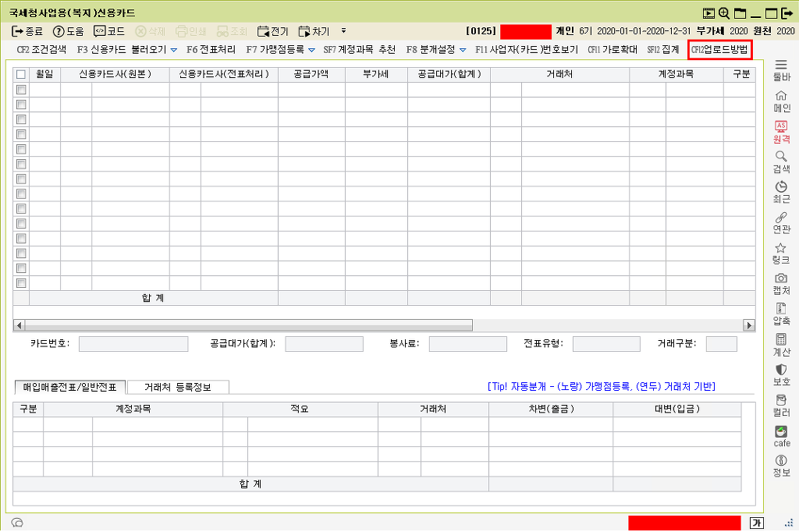Go to next period with 차기
This screenshot has height=532, width=799.
pos(314,31)
